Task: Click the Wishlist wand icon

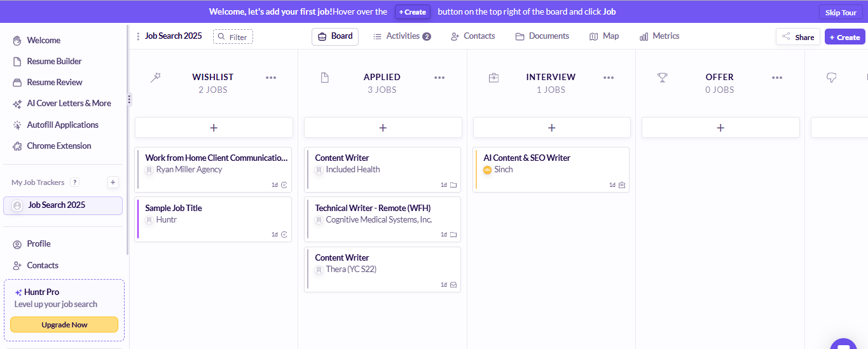Action: pyautogui.click(x=155, y=78)
